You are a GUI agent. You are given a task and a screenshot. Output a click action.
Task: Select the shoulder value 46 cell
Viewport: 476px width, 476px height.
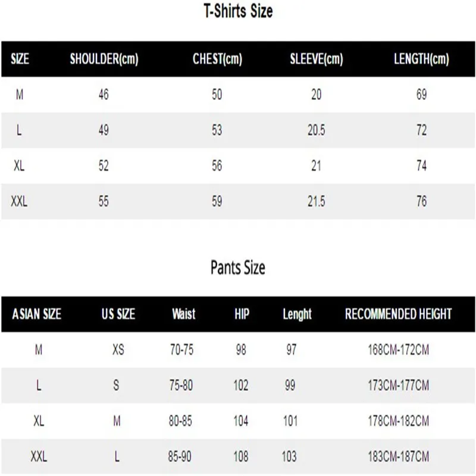(104, 95)
